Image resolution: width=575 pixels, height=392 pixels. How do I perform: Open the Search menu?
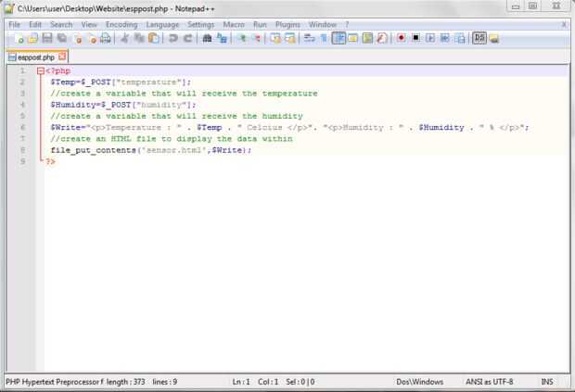tap(61, 24)
